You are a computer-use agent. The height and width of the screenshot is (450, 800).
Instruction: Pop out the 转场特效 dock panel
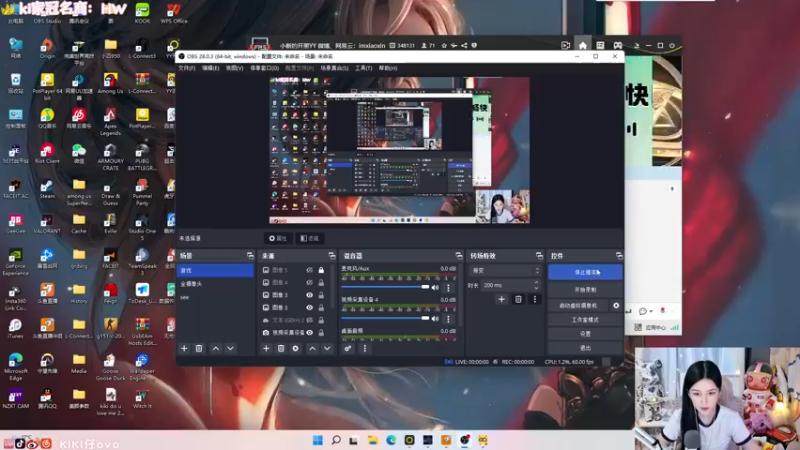click(539, 256)
